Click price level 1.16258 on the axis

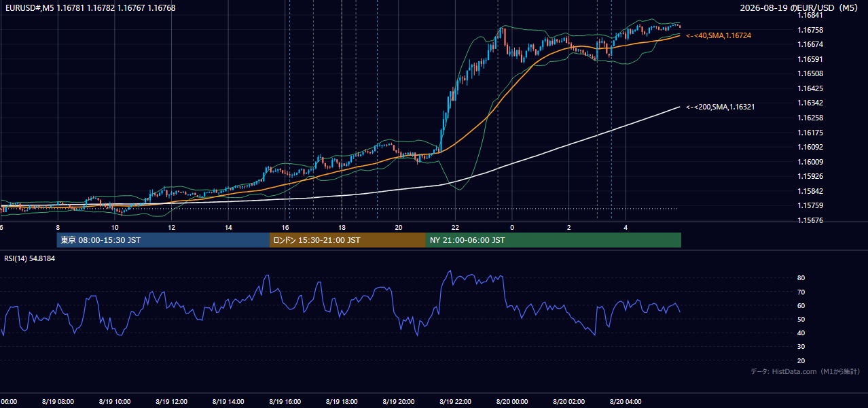point(810,118)
